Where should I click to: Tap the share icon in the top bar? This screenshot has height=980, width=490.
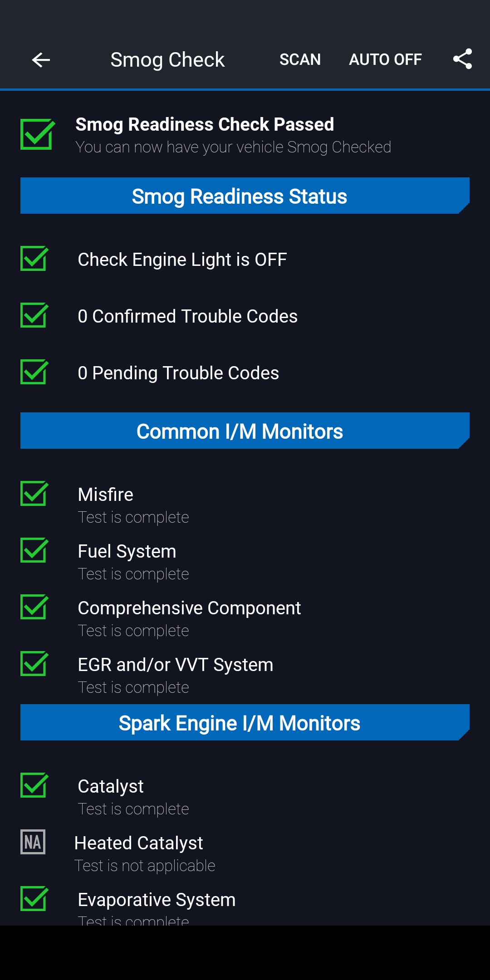pos(462,59)
